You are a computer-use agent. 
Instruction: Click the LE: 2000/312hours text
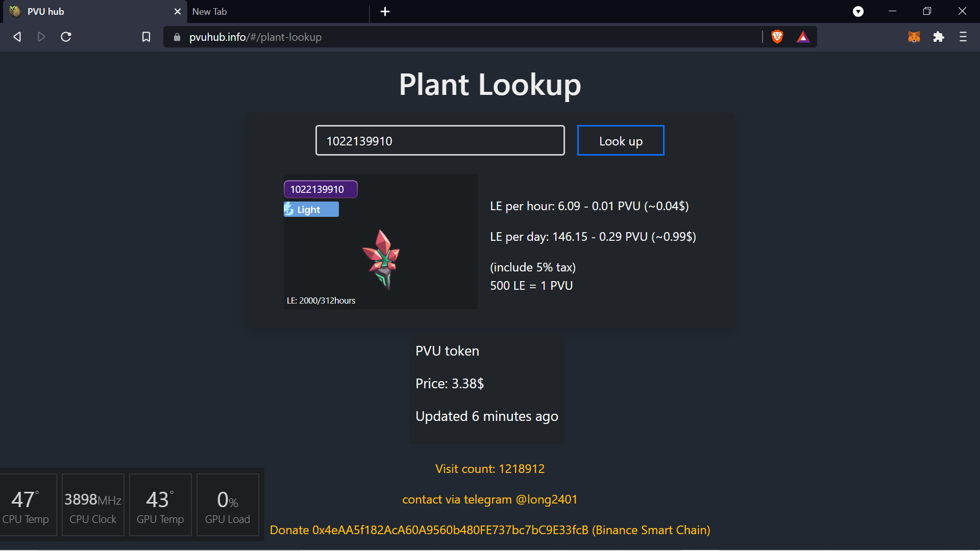coord(321,300)
